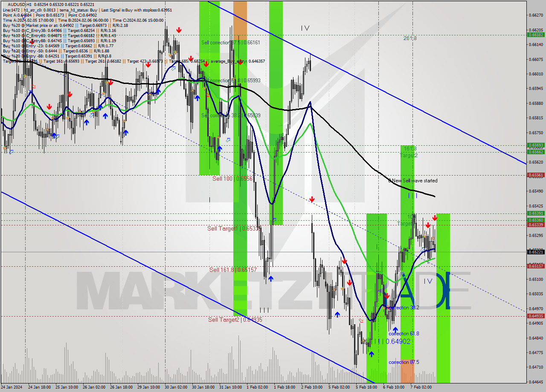
Task: Click the '7 Feb 02:00' time axis label
Action: tap(421, 387)
